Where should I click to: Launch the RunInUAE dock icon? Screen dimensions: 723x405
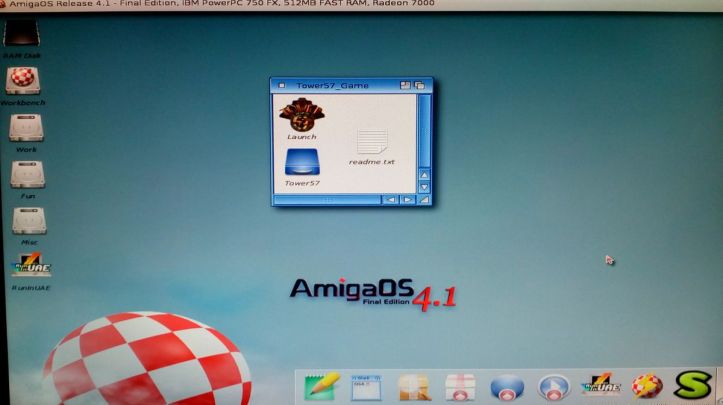pos(600,386)
